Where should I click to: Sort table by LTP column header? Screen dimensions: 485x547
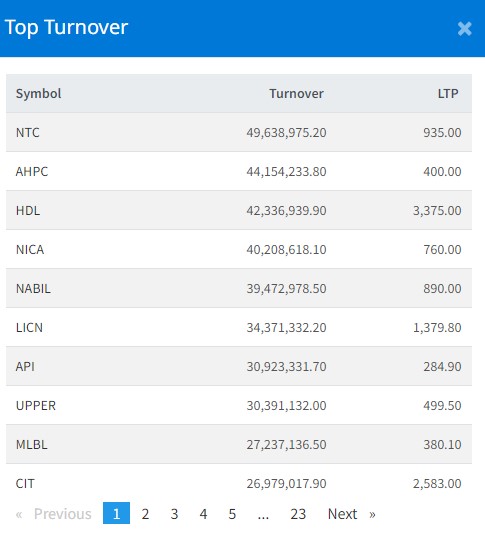click(448, 93)
